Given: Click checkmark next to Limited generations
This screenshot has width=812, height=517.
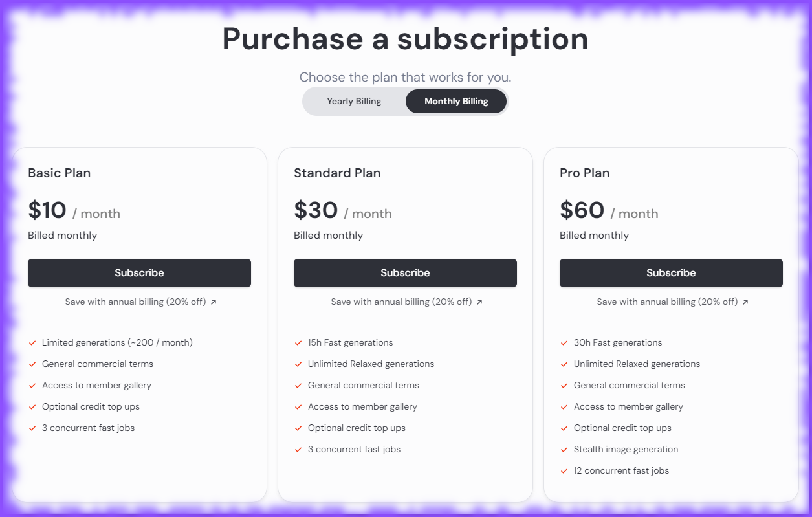Looking at the screenshot, I should (x=32, y=343).
